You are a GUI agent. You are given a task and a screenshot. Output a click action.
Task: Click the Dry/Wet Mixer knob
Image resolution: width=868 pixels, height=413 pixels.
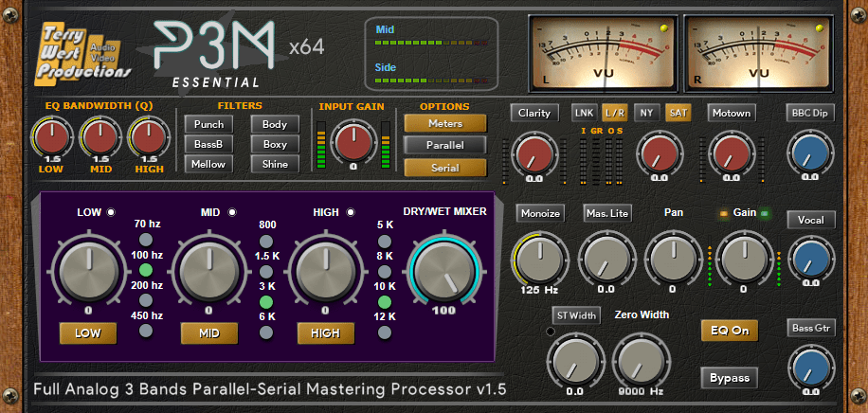coord(444,272)
